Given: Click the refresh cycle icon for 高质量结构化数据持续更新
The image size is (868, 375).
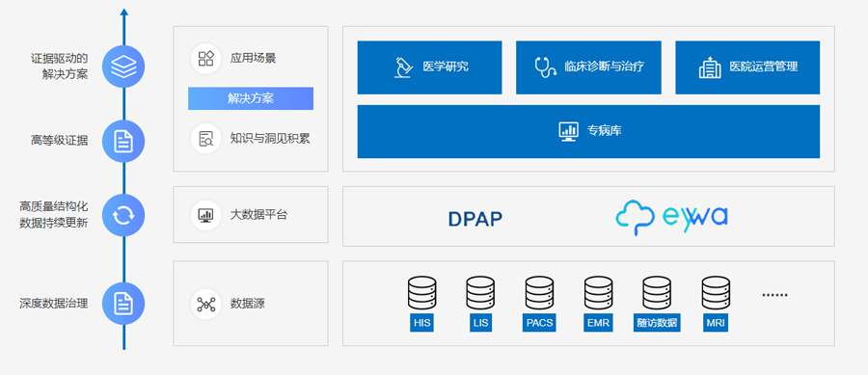Looking at the screenshot, I should (123, 215).
